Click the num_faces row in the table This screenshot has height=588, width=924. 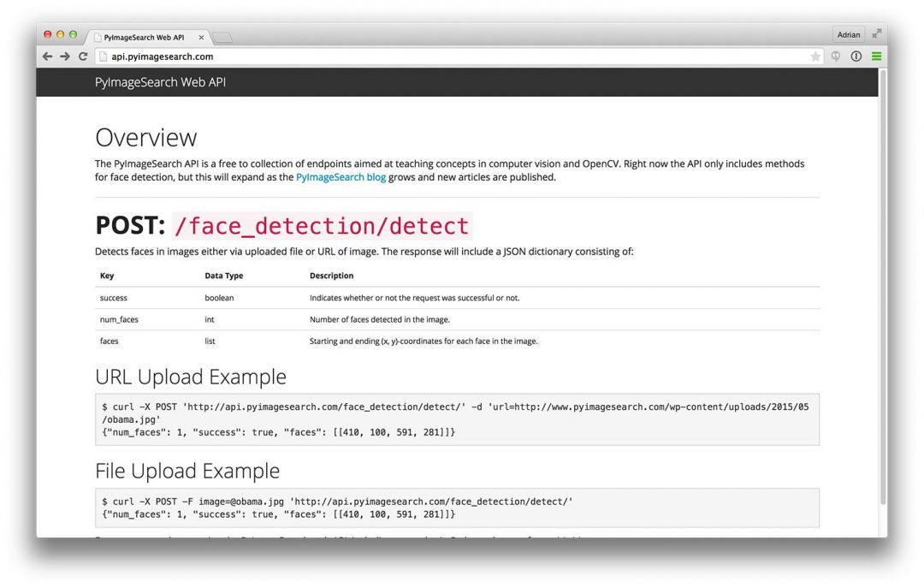(x=257, y=318)
